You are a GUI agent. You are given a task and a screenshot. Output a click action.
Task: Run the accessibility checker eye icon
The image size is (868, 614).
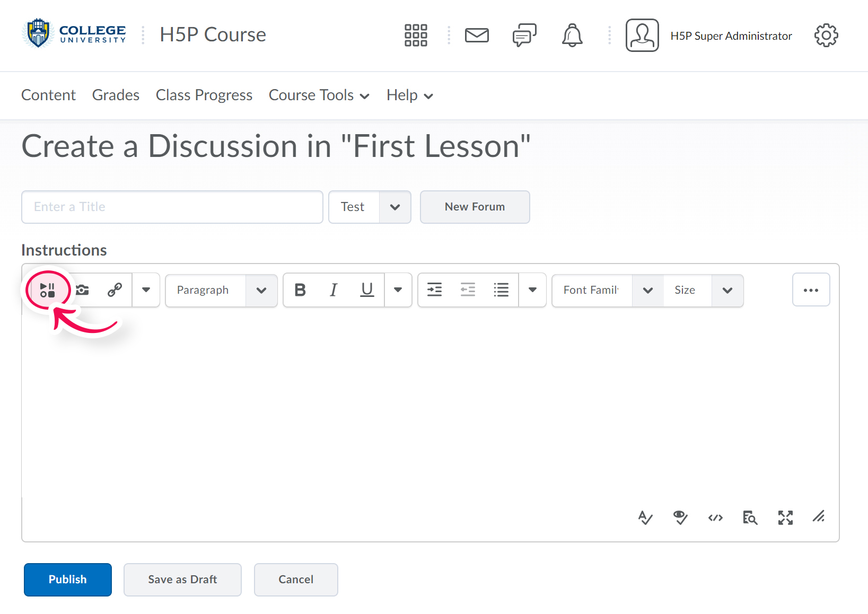[x=680, y=517]
